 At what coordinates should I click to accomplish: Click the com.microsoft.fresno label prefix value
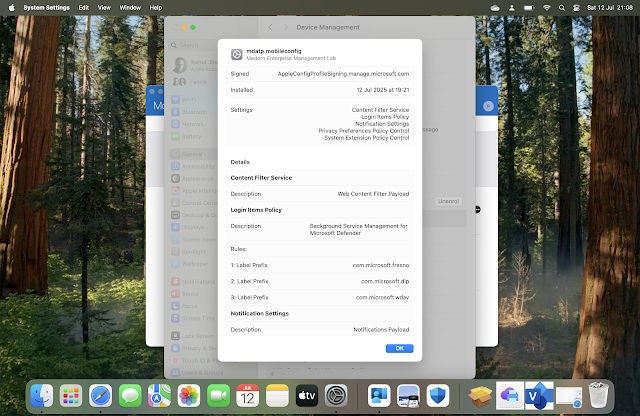click(381, 265)
